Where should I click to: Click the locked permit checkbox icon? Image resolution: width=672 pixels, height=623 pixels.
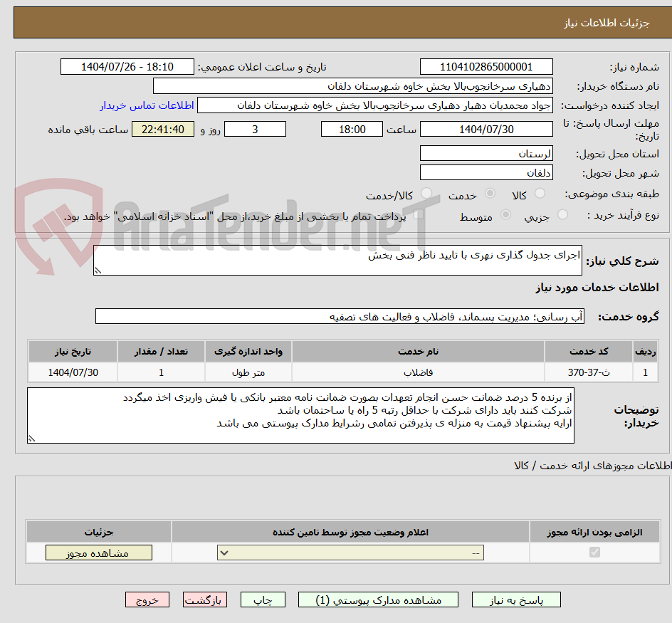[594, 552]
